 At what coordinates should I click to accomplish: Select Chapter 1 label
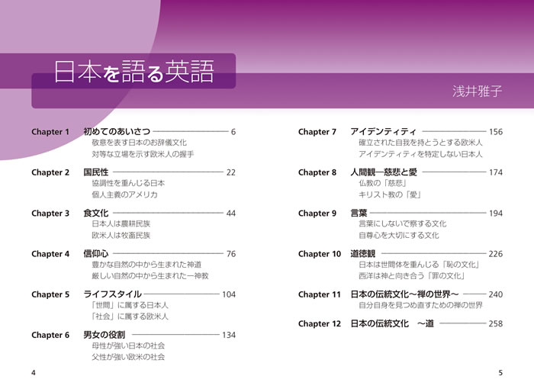coord(50,132)
